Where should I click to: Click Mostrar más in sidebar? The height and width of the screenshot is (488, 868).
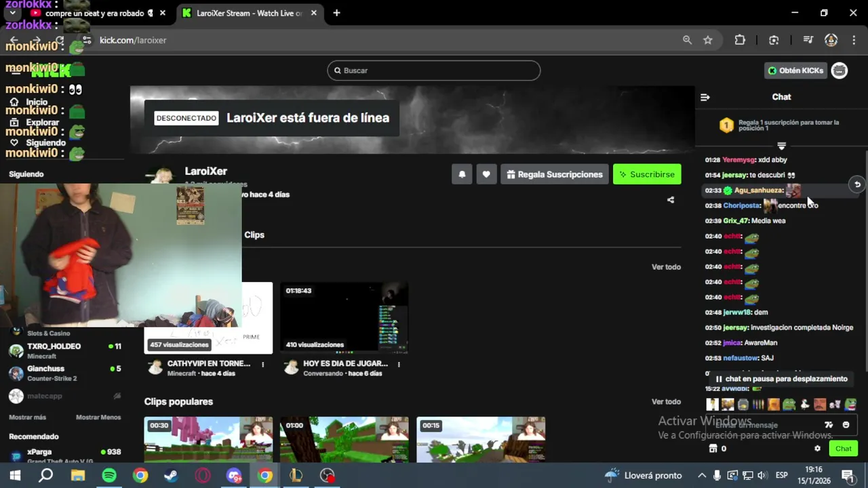[27, 418]
